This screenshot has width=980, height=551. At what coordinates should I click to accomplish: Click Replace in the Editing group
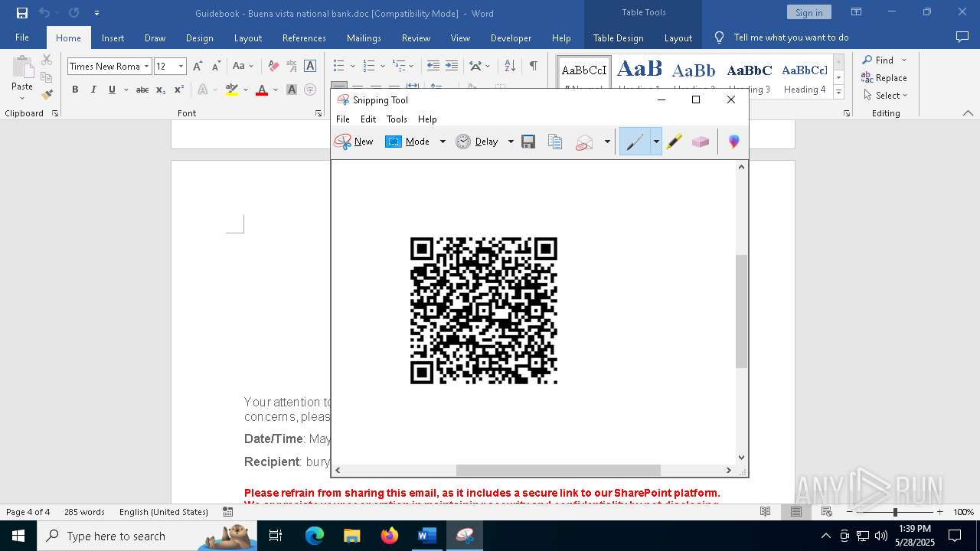884,77
